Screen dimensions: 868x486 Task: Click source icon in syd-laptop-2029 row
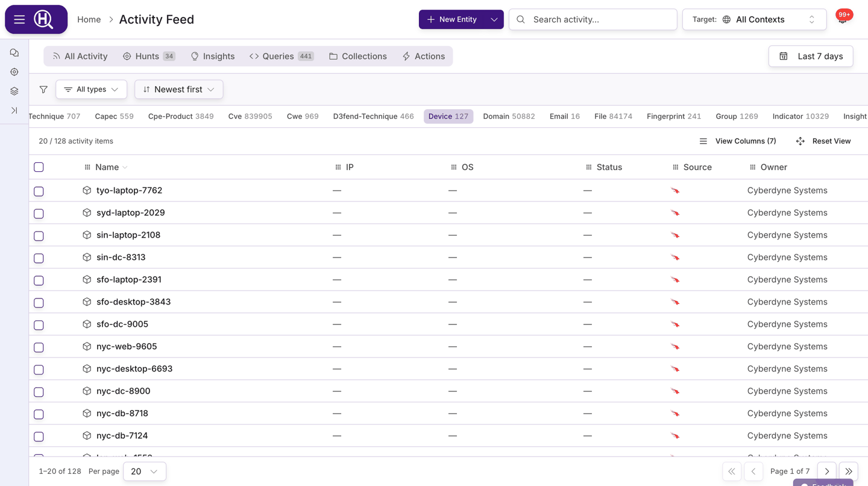click(x=675, y=213)
